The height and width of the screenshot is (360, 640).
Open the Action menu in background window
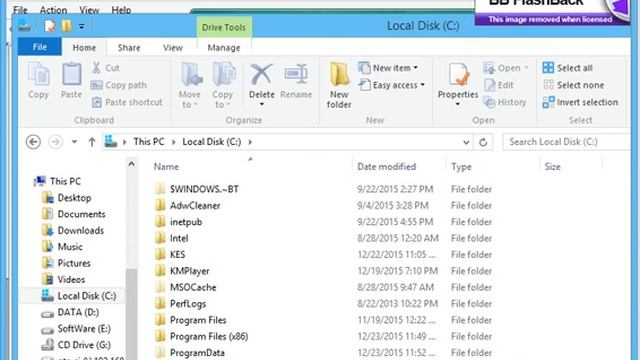coord(53,9)
